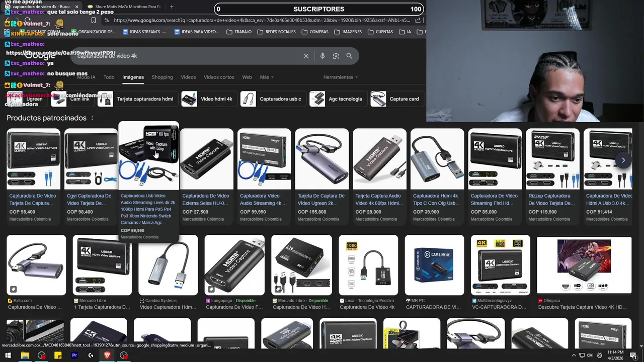644x362 pixels.
Task: Click the Google URL address bar
Action: (x=262, y=20)
